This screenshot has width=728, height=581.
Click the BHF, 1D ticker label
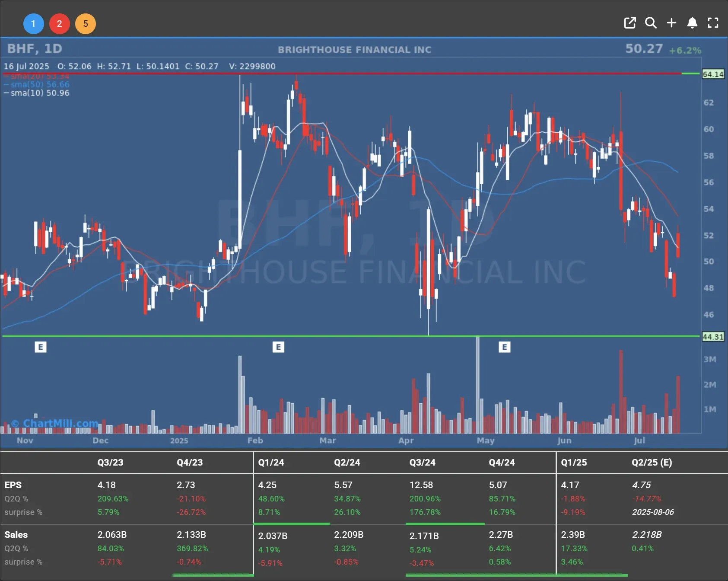pos(35,48)
